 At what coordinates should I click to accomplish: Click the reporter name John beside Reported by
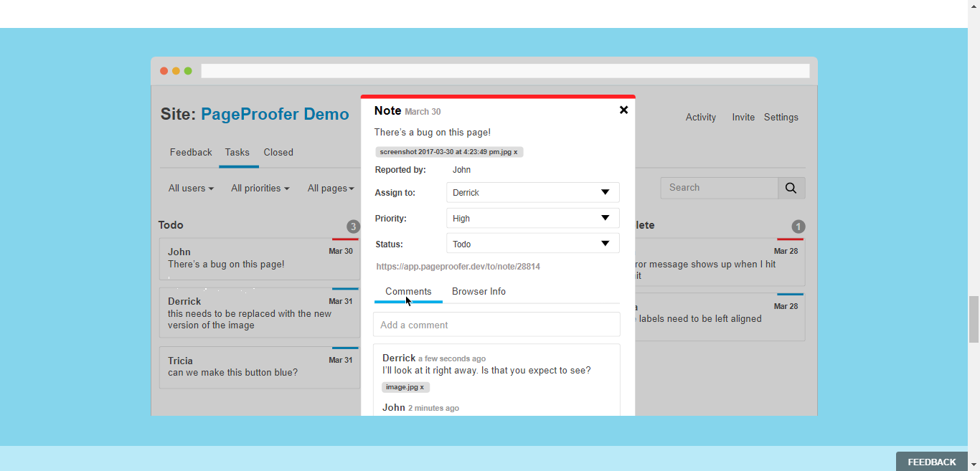coord(461,170)
